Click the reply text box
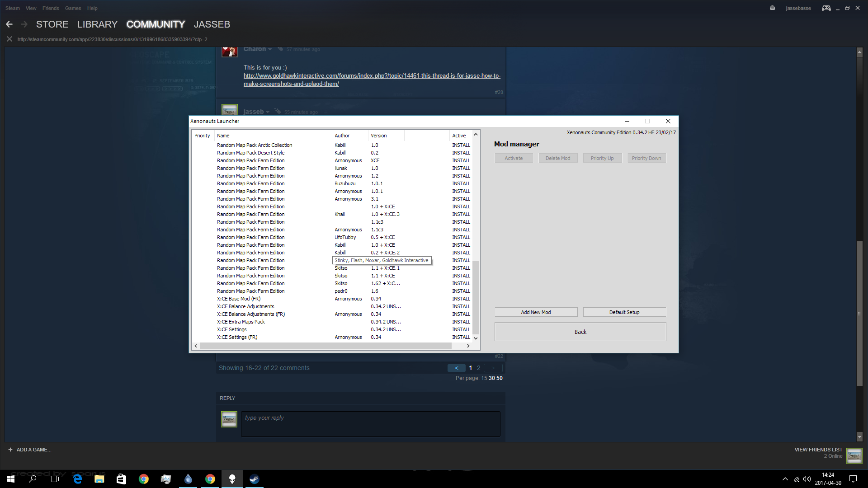 pyautogui.click(x=370, y=424)
